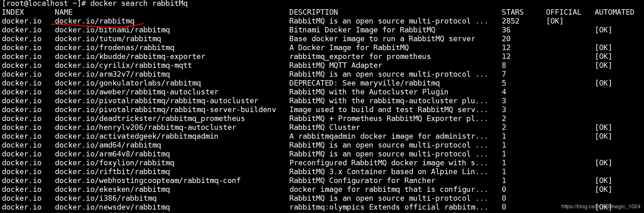Viewport: 644px width, 213px height.
Task: Click the 'DEPRECATED: See maryville/rabbitmq' description
Action: point(365,83)
